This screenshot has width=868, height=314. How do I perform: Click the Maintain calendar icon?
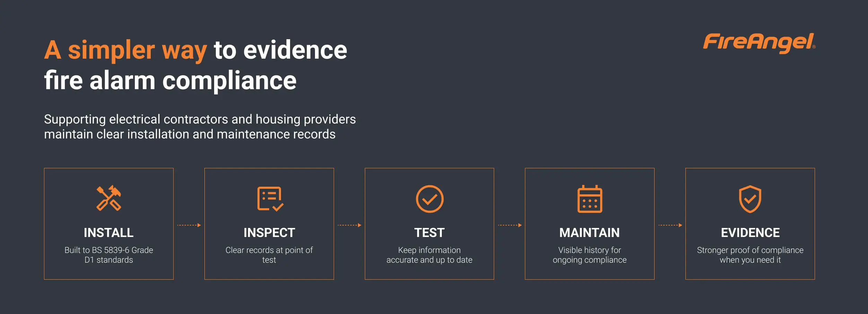(x=590, y=199)
